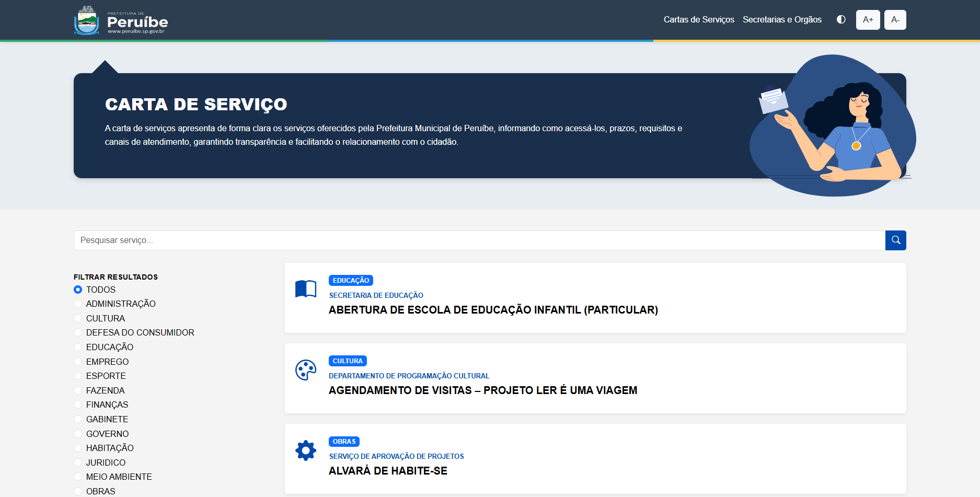
Task: Open SECRETARIA DE EDUCAÇÃO link
Action: coord(376,295)
